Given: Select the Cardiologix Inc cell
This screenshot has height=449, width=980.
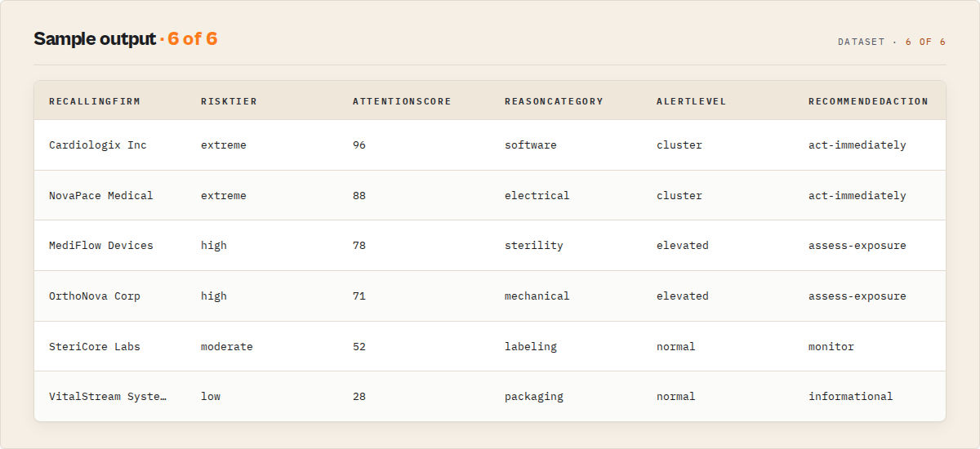Looking at the screenshot, I should (98, 145).
